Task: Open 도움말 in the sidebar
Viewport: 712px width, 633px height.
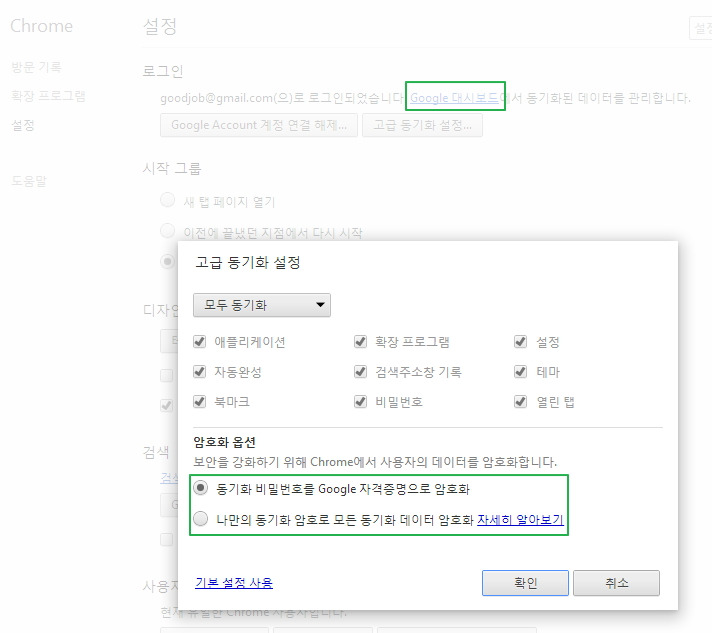Action: (29, 181)
